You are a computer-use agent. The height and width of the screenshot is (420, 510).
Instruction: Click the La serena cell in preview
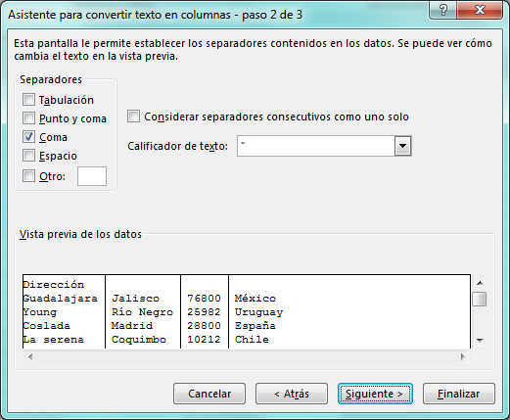[x=54, y=340]
